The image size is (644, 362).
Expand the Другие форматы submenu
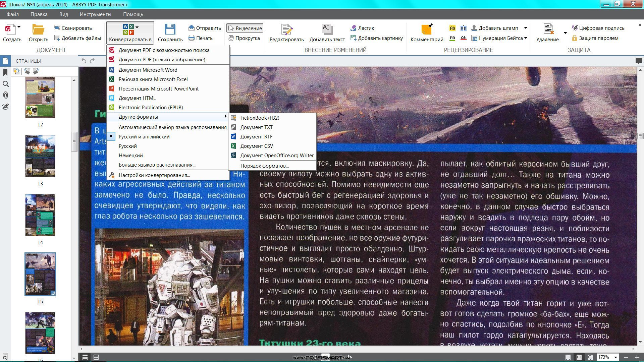pyautogui.click(x=168, y=117)
